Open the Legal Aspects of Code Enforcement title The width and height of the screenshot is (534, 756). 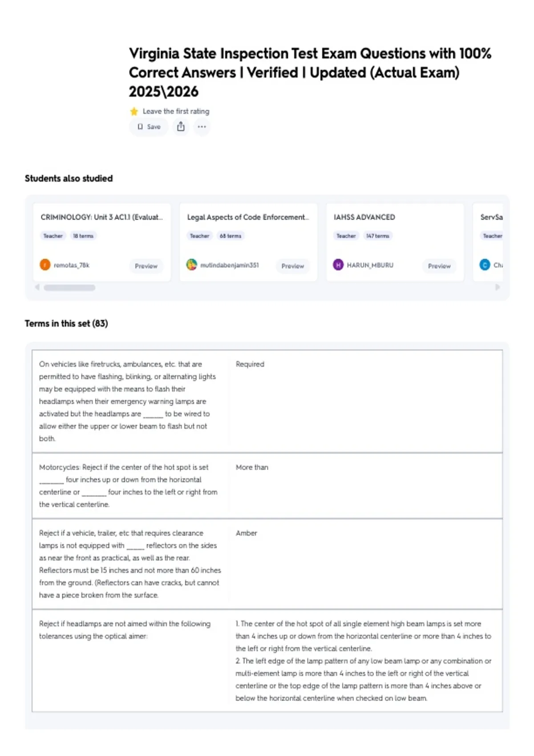pyautogui.click(x=248, y=217)
